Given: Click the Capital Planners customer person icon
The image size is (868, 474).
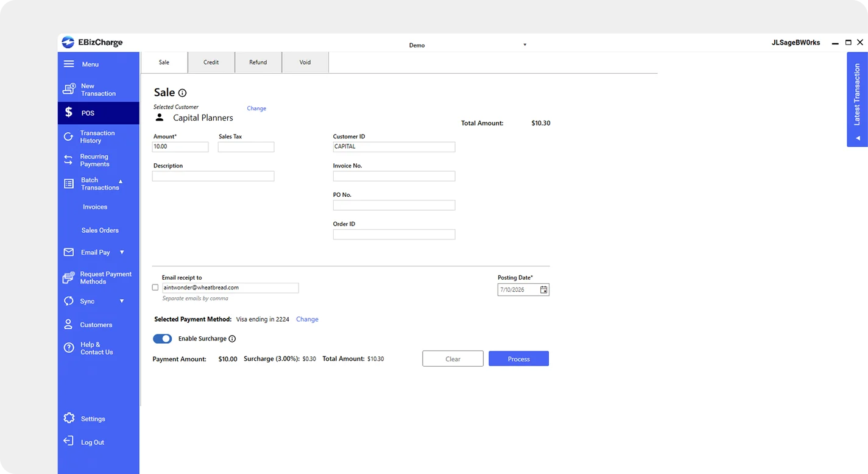Looking at the screenshot, I should (x=160, y=118).
